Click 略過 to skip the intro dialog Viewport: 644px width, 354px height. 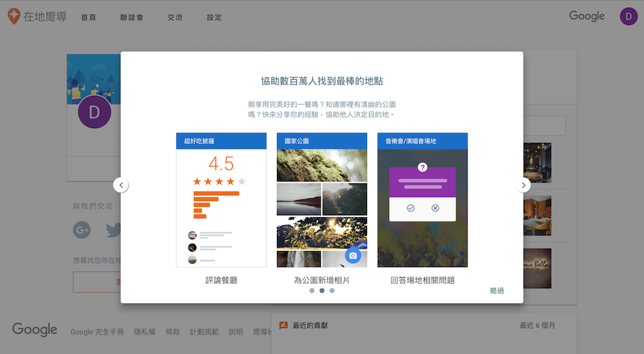497,291
